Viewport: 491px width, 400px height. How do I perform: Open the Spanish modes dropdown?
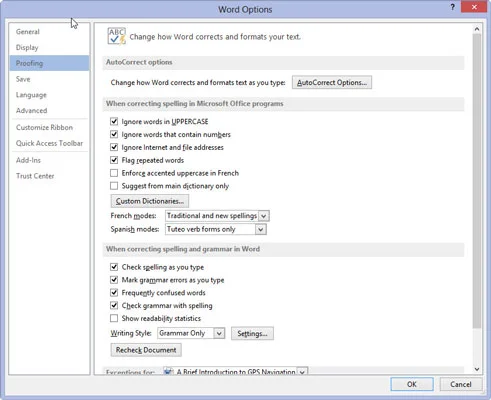click(x=261, y=229)
